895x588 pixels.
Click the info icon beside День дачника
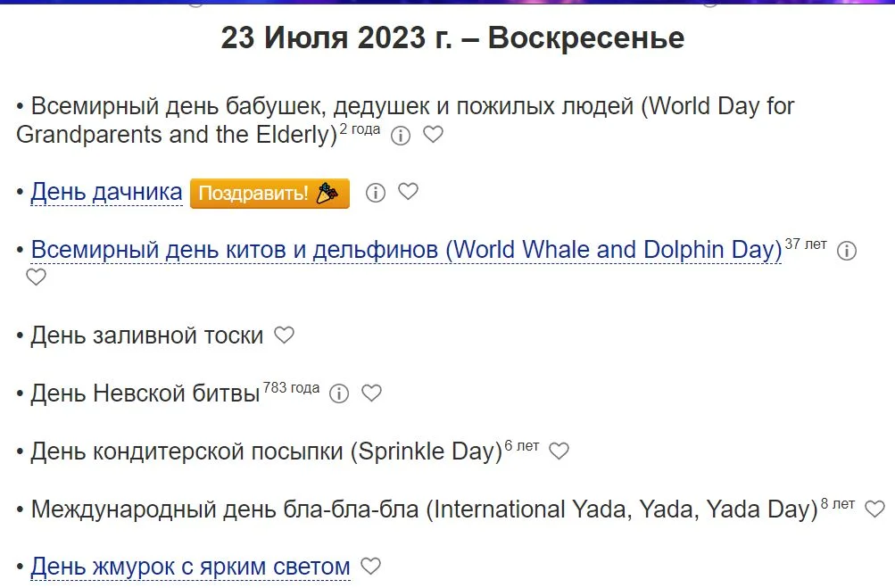[375, 193]
